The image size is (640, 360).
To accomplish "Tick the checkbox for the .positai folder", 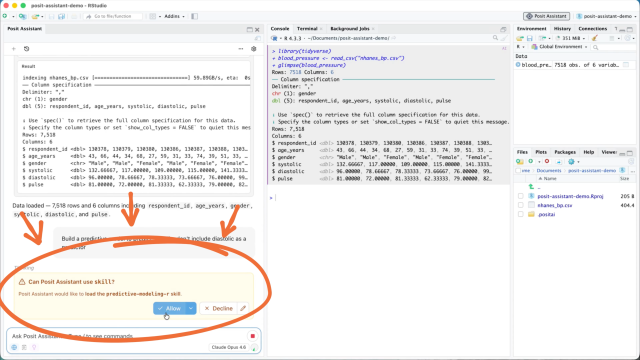I will pos(520,214).
